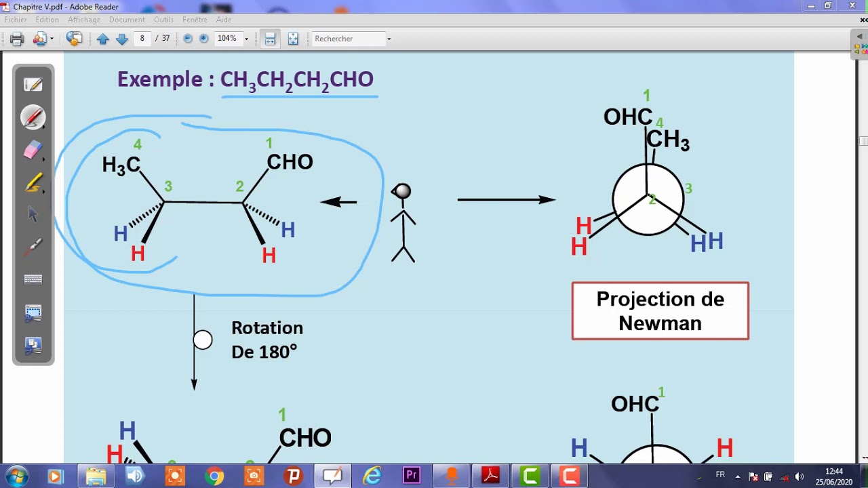
Task: Toggle fit-width scrolling mode button
Action: pos(270,39)
